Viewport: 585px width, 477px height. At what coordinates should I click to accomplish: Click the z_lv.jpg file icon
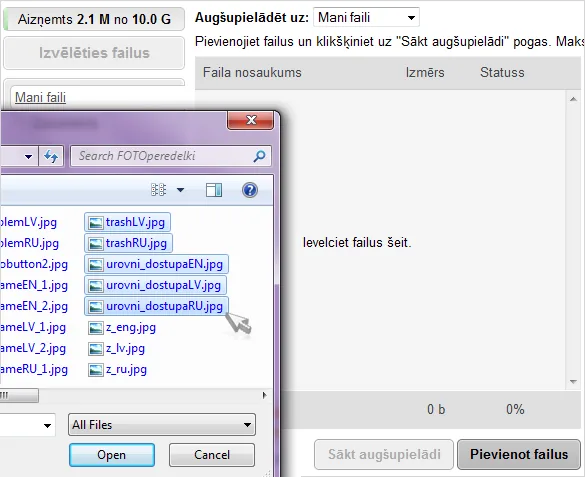click(96, 349)
